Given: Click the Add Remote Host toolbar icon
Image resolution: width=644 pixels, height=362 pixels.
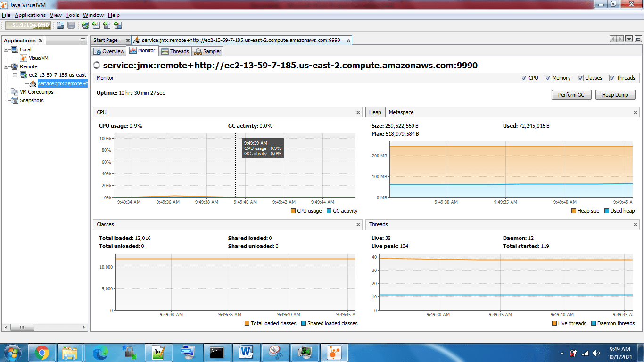Looking at the screenshot, I should pyautogui.click(x=86, y=25).
